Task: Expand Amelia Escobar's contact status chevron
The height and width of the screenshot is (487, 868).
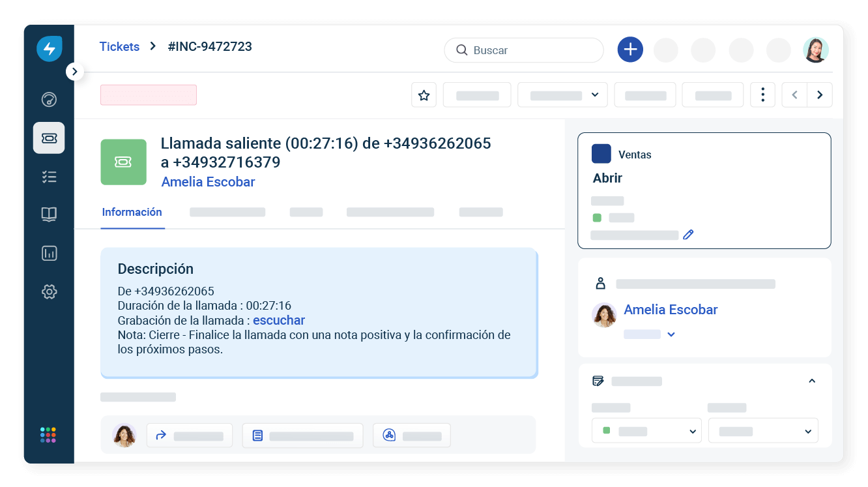Action: point(671,334)
